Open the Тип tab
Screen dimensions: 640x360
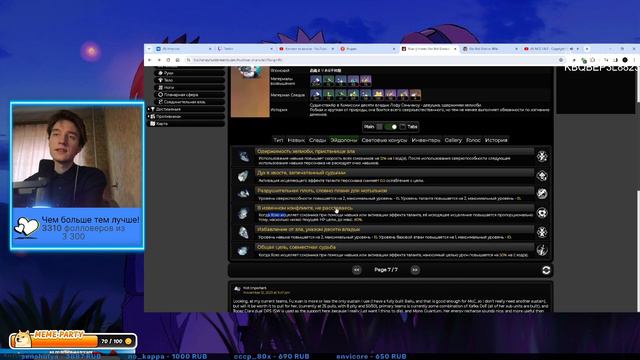pyautogui.click(x=278, y=140)
